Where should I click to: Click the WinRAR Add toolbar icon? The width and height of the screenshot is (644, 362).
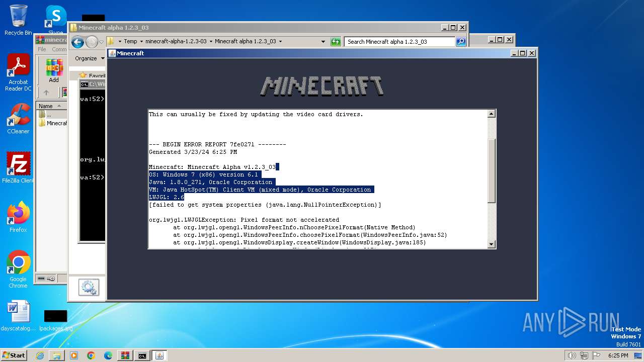tap(54, 71)
